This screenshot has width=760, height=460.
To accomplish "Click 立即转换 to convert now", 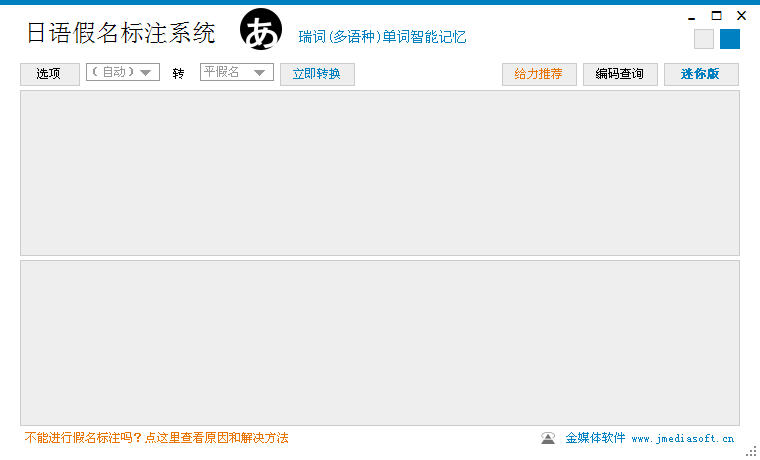I will click(x=317, y=74).
